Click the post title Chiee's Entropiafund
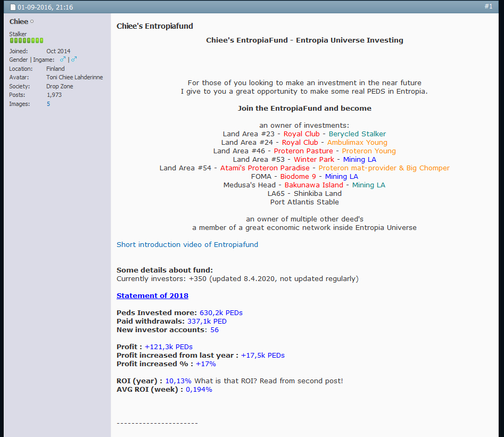This screenshot has width=504, height=437. pos(155,26)
